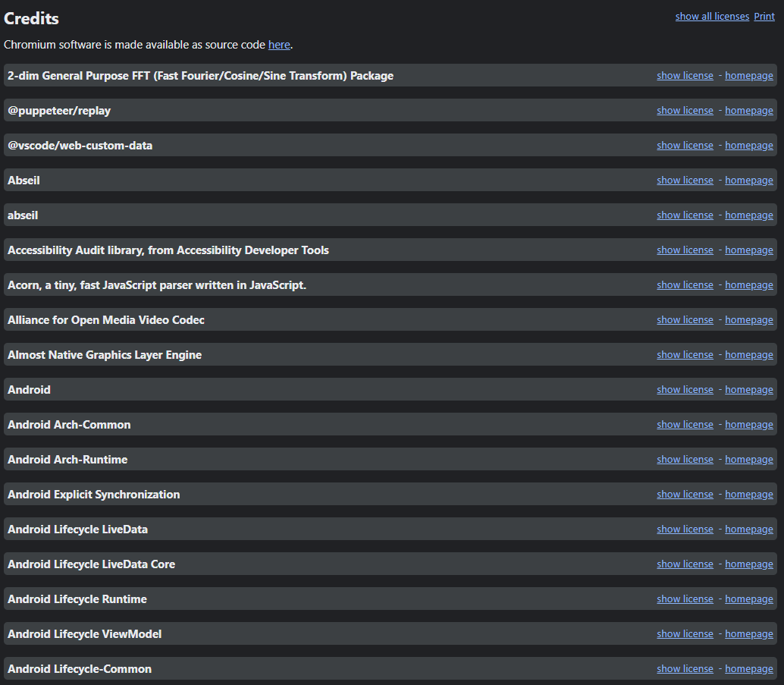Open homepage for Android Arch-Common
Image resolution: width=784 pixels, height=685 pixels.
click(x=749, y=425)
